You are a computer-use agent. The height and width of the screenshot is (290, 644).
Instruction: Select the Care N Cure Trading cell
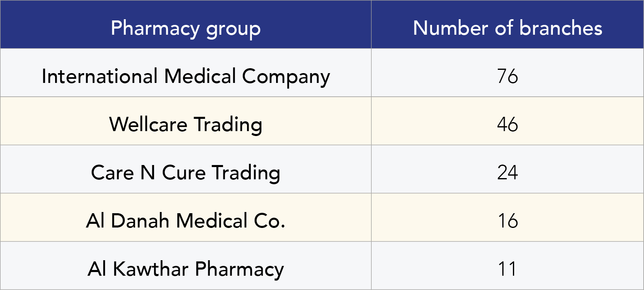186,172
